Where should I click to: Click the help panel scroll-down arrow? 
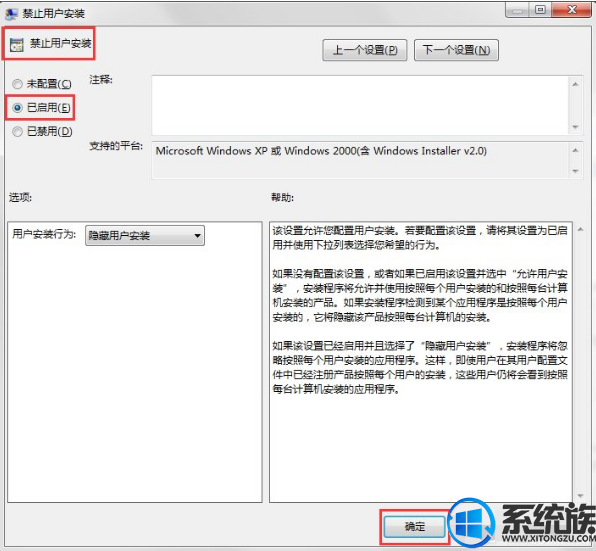pos(580,496)
